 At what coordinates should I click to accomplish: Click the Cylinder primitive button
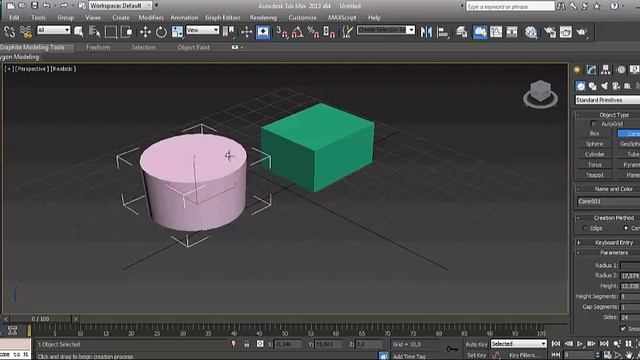coord(594,154)
